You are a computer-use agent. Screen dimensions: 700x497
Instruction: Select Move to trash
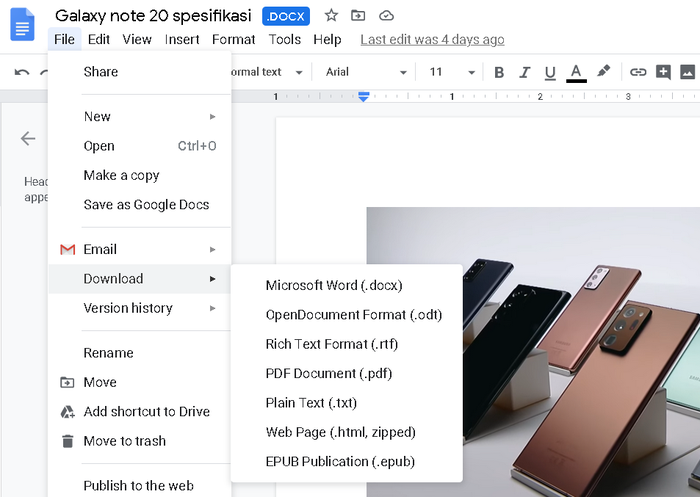tap(140, 441)
